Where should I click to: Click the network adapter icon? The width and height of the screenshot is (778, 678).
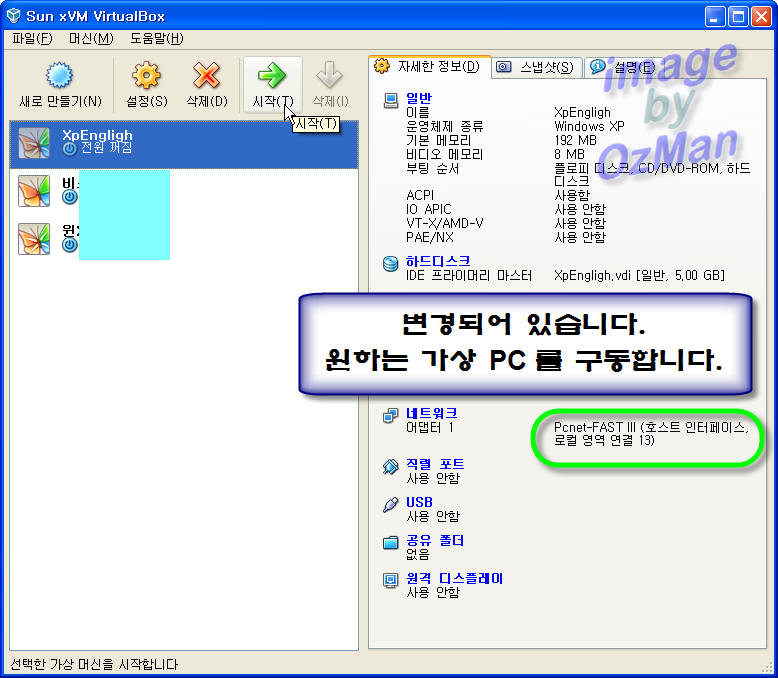390,415
